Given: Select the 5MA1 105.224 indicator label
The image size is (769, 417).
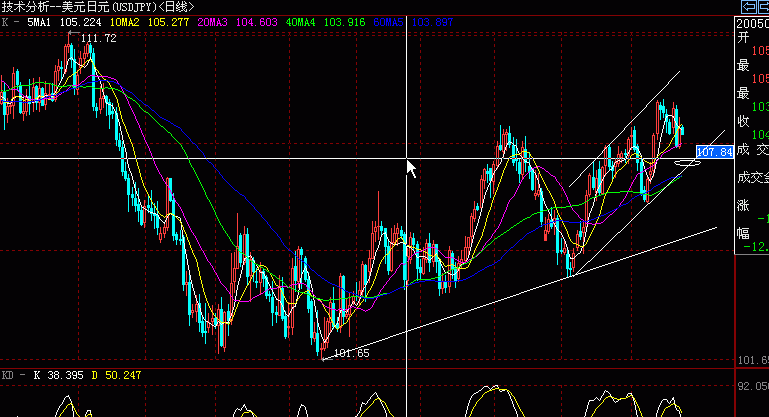Looking at the screenshot, I should 64,23.
